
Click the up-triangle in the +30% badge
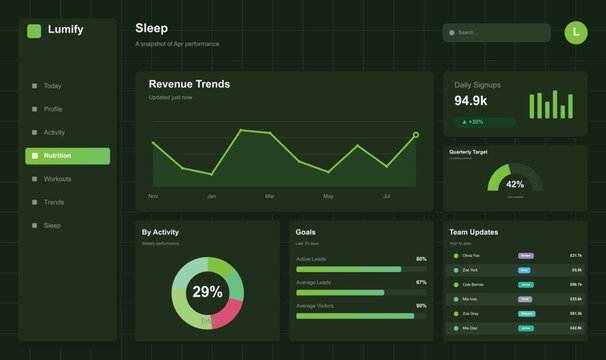[464, 122]
